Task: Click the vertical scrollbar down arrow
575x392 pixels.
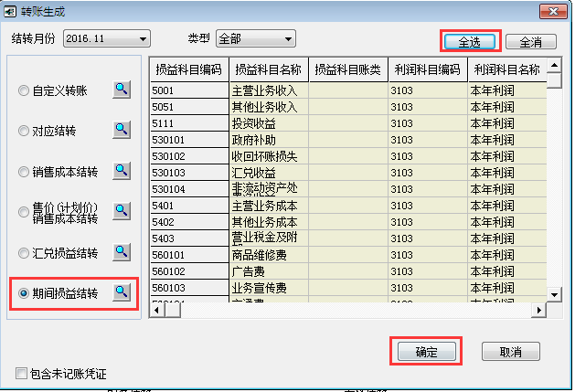Action: pyautogui.click(x=554, y=293)
